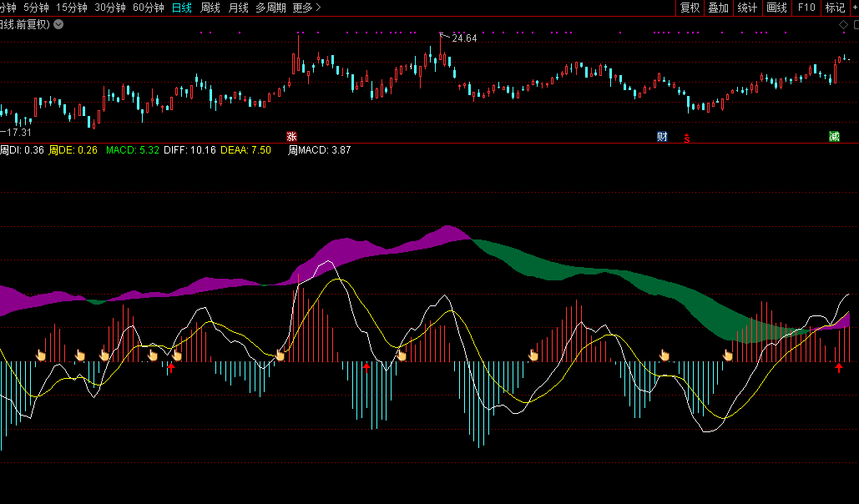
Task: Open the 统计 statistics tool
Action: point(747,8)
